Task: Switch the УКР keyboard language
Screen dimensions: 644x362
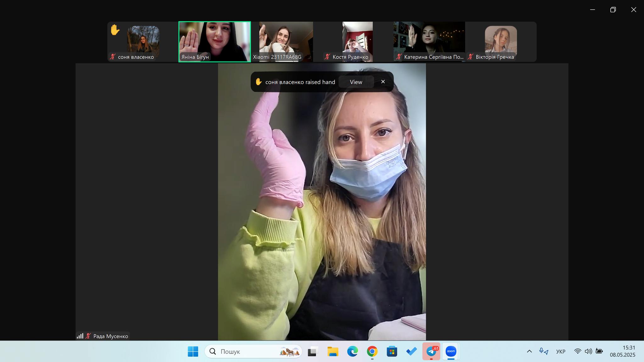Action: [x=561, y=351]
